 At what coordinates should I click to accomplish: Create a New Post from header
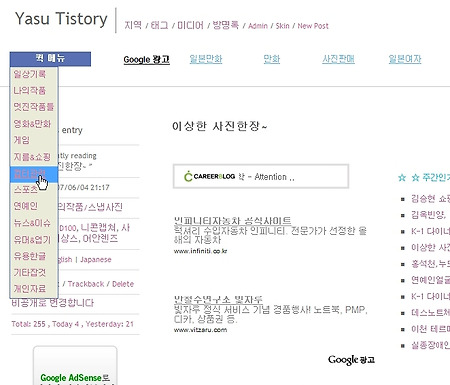pyautogui.click(x=313, y=26)
